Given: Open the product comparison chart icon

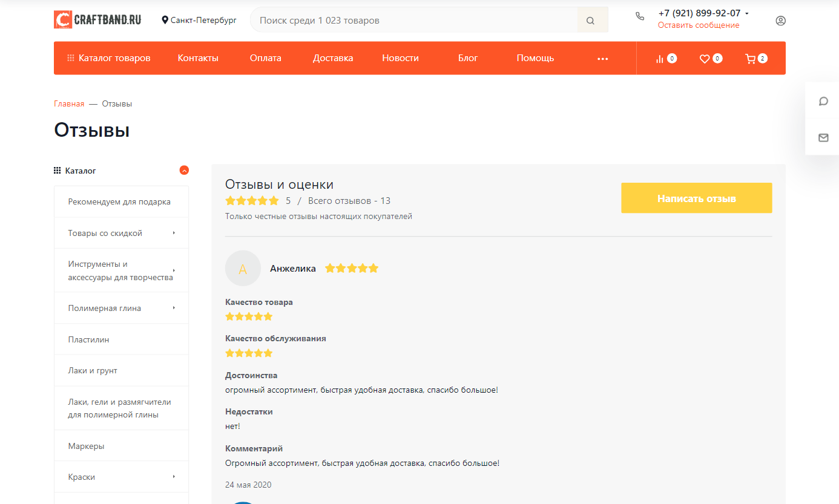Looking at the screenshot, I should (x=660, y=59).
